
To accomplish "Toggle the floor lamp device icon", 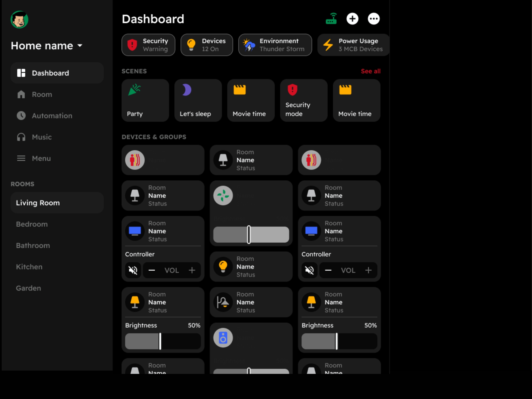I will click(223, 302).
